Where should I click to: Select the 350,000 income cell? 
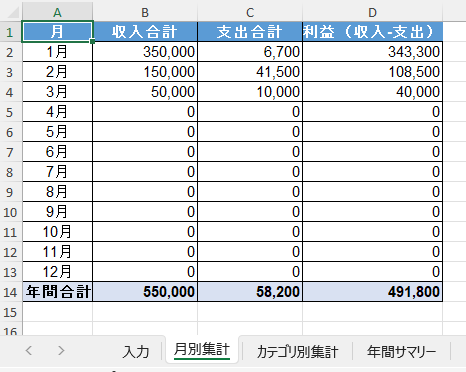[145, 52]
